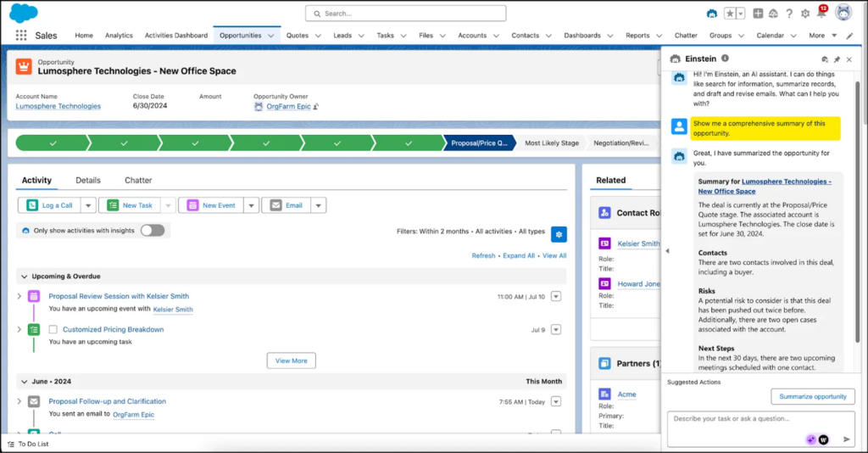This screenshot has width=868, height=453.
Task: Click the Opportunity crown icon in the record header
Action: (24, 67)
